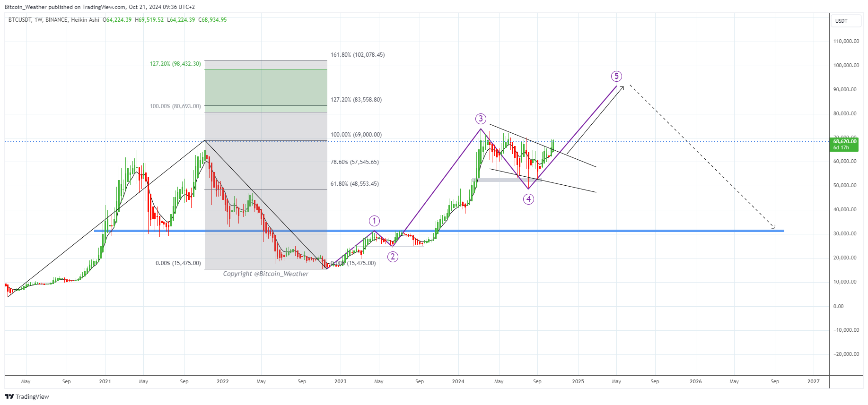
Task: Click the close value C68,934.95
Action: (x=212, y=20)
